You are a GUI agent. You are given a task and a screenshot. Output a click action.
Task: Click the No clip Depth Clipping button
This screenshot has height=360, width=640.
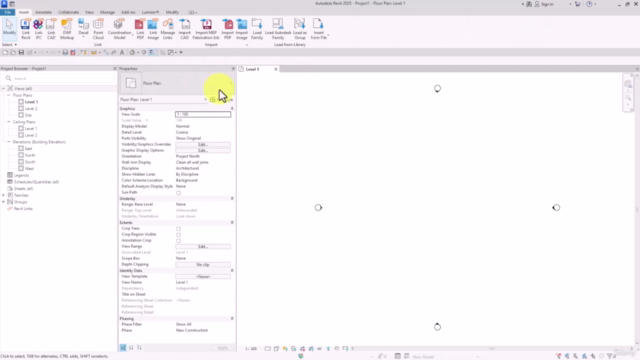pos(203,264)
